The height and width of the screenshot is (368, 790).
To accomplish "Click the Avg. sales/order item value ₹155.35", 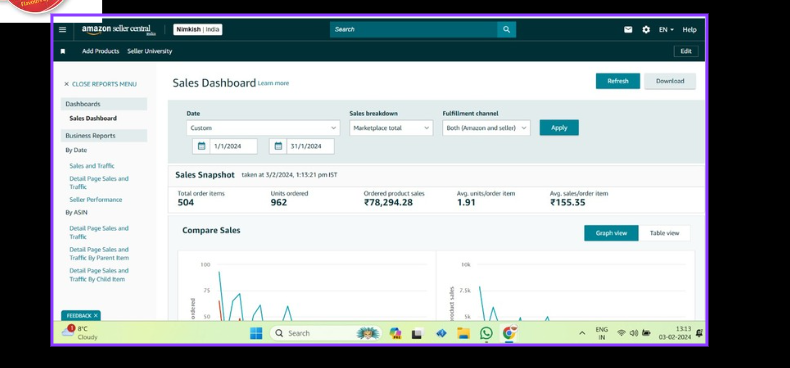I will pyautogui.click(x=567, y=203).
